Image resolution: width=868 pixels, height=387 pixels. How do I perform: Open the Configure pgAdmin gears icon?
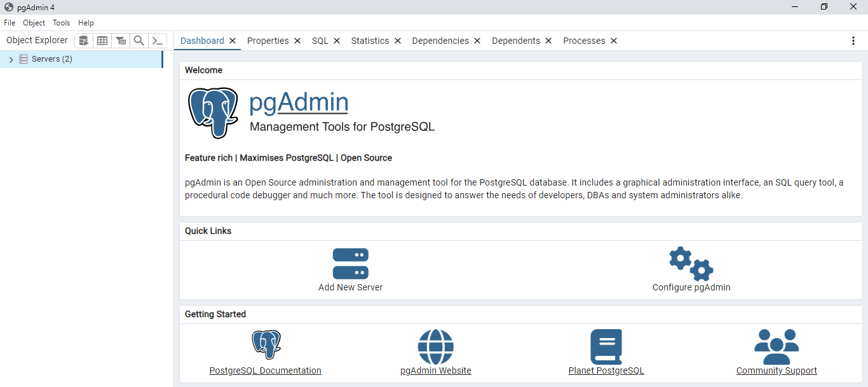[691, 264]
